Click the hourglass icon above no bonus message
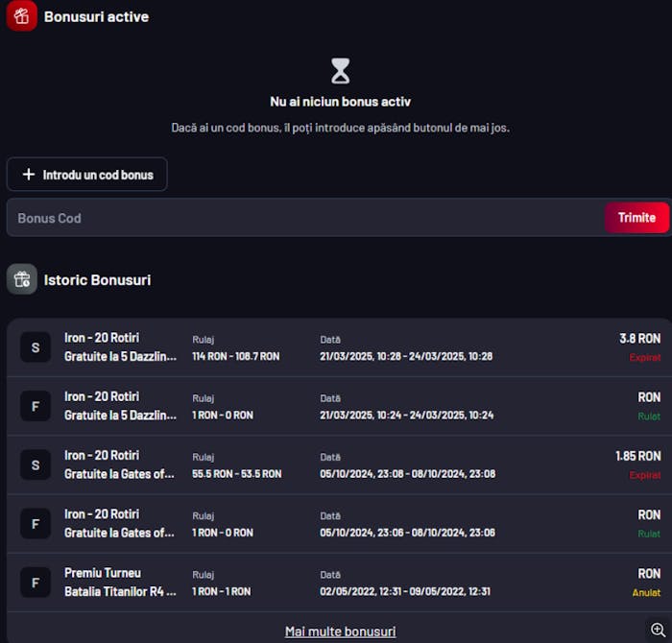672x643 pixels. coord(340,71)
